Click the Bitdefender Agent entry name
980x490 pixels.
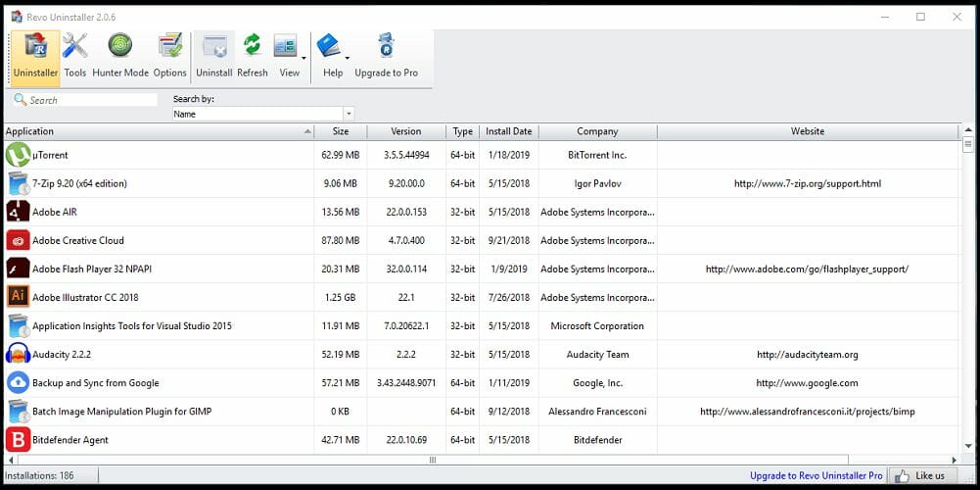(70, 440)
